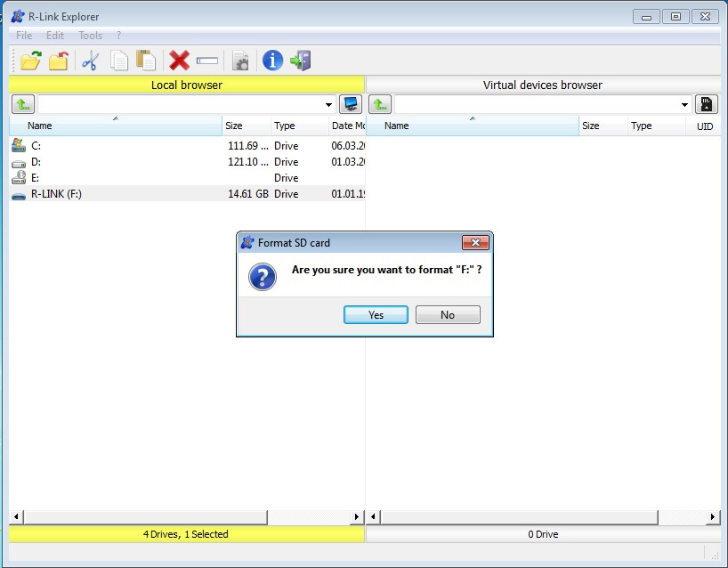Click the Format SD card dialog title icon
Viewport: 728px width, 568px height.
pos(247,242)
